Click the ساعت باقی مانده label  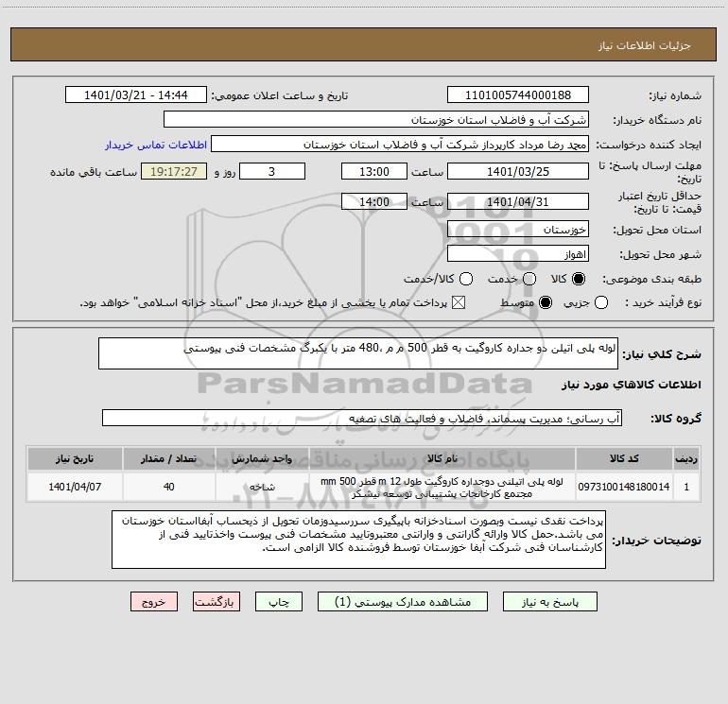click(x=94, y=172)
